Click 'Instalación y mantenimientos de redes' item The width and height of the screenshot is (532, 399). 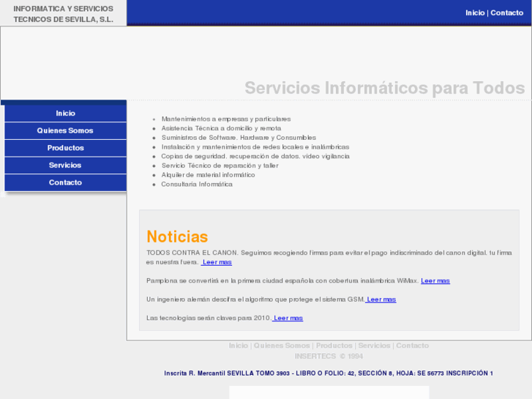pyautogui.click(x=255, y=147)
